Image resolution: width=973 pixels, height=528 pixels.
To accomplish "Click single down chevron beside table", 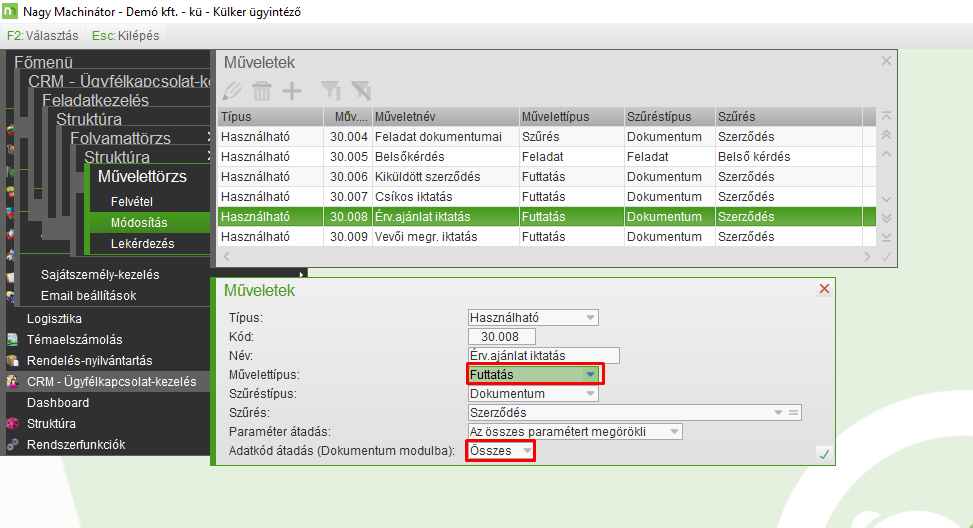I will coord(886,199).
